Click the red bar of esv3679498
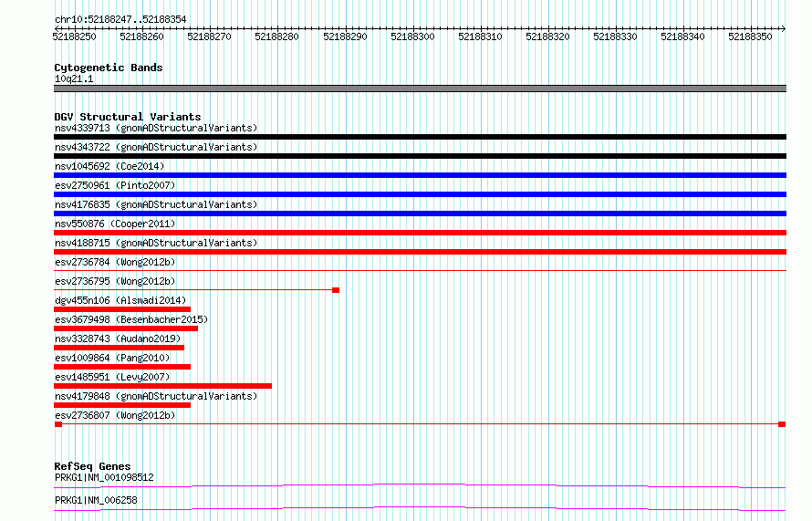Viewport: 812px width, 521px height. pyautogui.click(x=126, y=328)
